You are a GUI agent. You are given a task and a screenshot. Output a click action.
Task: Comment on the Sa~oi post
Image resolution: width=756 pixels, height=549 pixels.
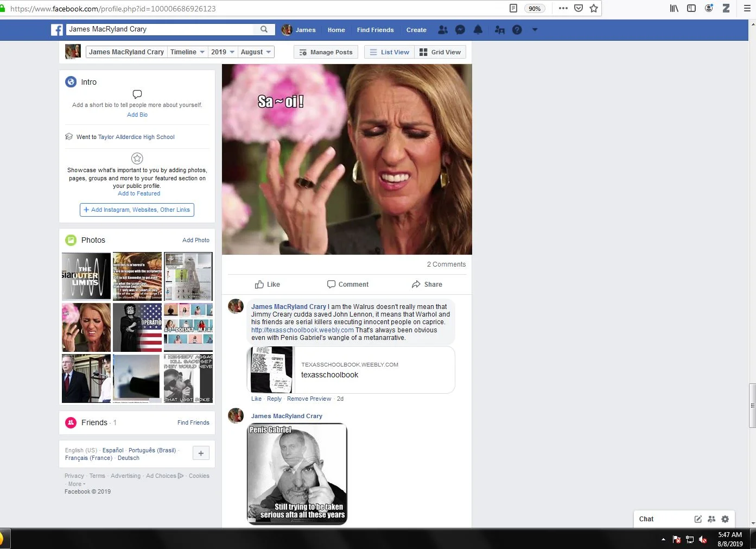[x=347, y=285]
